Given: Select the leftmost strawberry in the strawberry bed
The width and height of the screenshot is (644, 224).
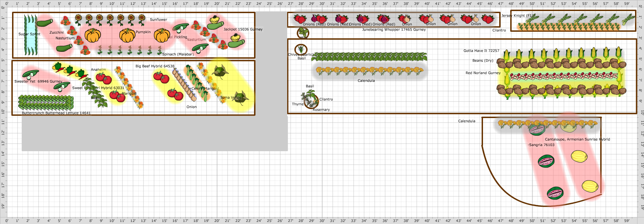Looking at the screenshot, I should (299, 19).
